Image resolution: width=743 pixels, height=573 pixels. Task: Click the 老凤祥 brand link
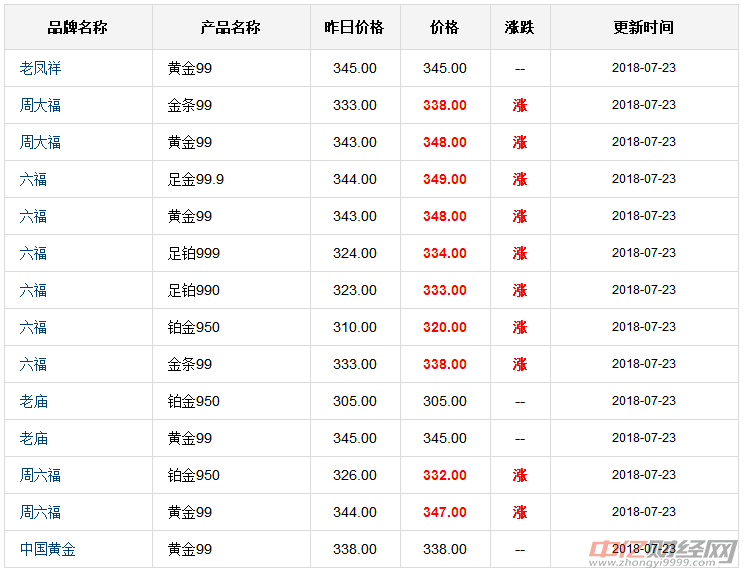[40, 68]
